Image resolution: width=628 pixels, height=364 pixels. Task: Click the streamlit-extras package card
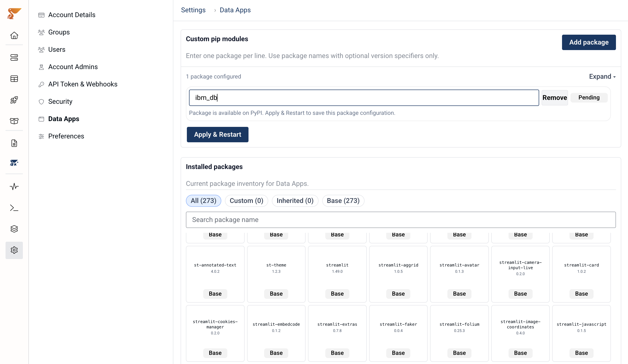337,333
